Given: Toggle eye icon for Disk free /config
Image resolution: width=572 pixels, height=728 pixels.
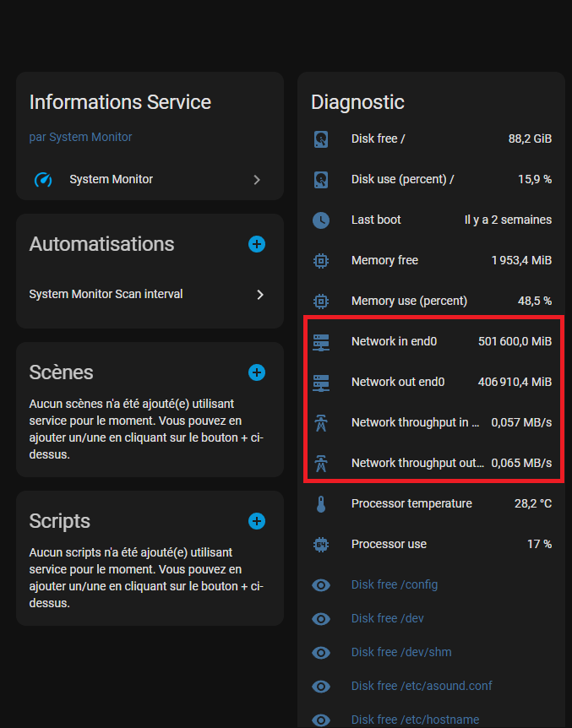Looking at the screenshot, I should tap(321, 585).
